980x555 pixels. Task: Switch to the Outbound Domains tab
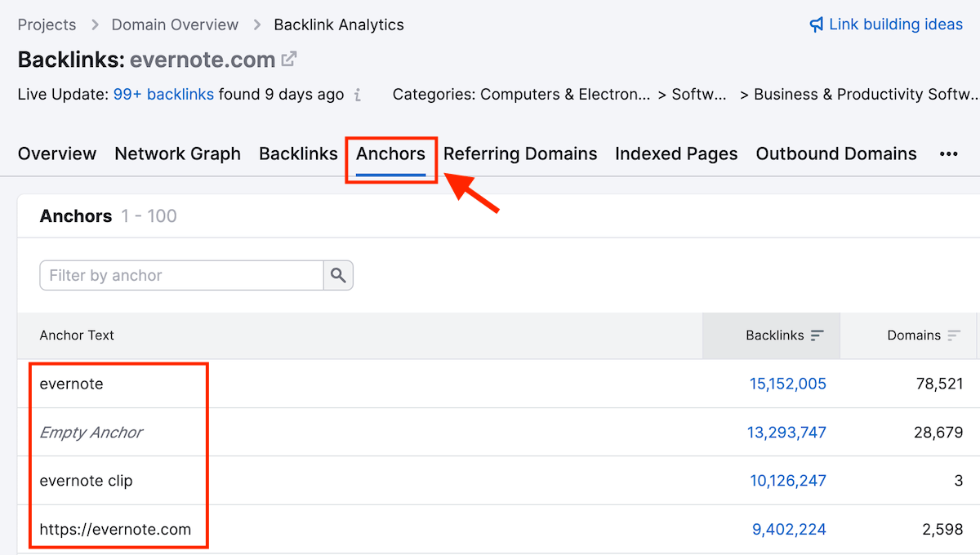pos(836,153)
